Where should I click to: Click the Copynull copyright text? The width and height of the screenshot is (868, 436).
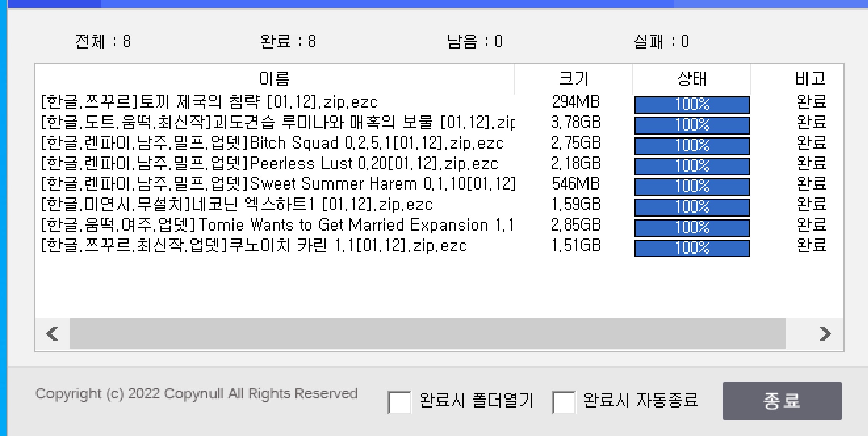(196, 394)
